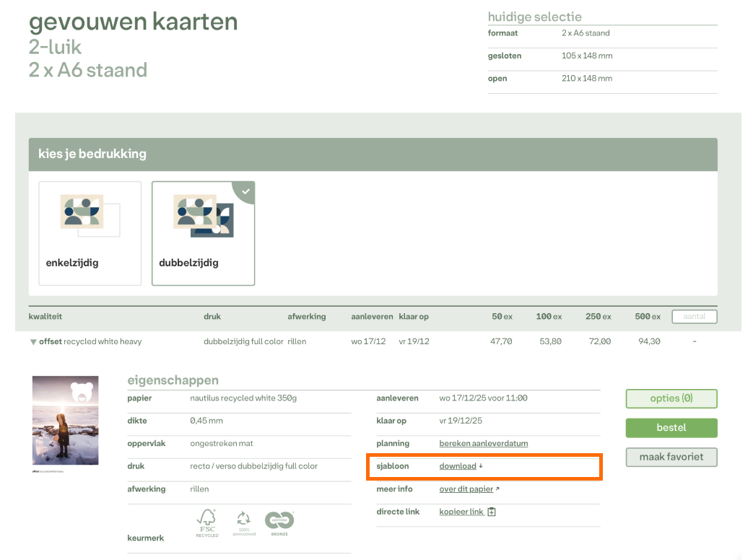Collapse the offset recycled white heavy row
The height and width of the screenshot is (560, 753).
pyautogui.click(x=33, y=342)
